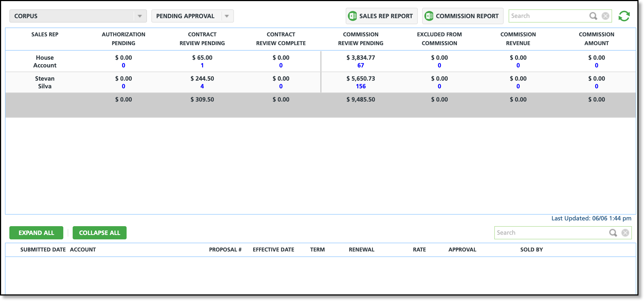The height and width of the screenshot is (301, 644).
Task: Open the CORPUS dropdown arrow
Action: coord(140,16)
